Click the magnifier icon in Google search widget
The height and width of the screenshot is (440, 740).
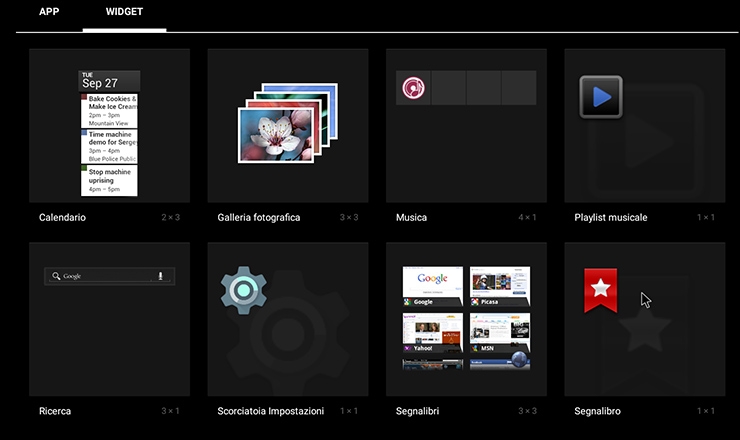55,276
